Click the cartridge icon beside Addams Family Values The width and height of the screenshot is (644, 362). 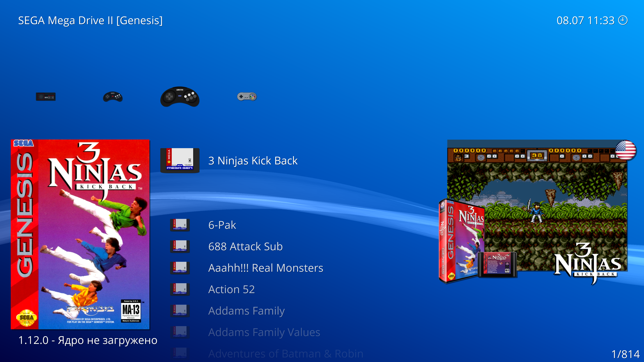(180, 333)
